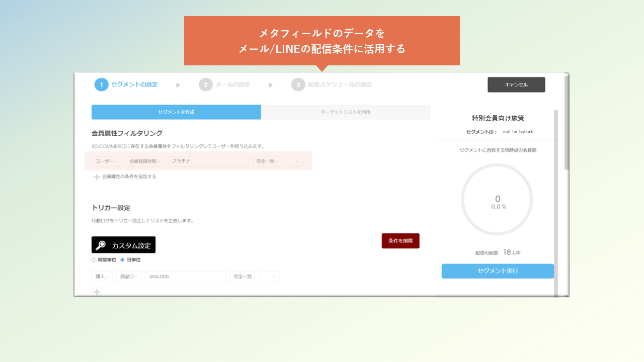Open the 商品ID dropdown
Viewport: 644px width, 362px height.
129,277
